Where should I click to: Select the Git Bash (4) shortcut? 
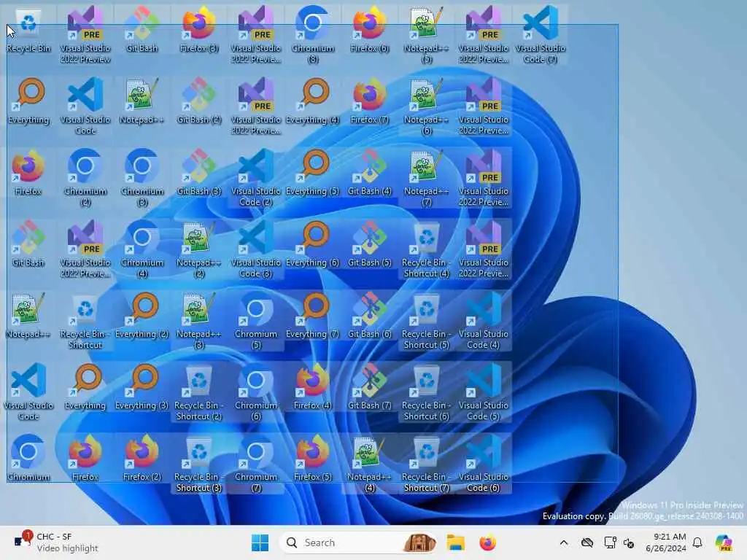pyautogui.click(x=370, y=173)
